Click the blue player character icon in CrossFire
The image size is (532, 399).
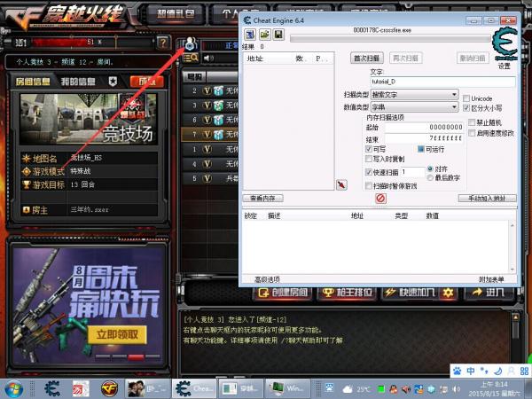click(191, 43)
